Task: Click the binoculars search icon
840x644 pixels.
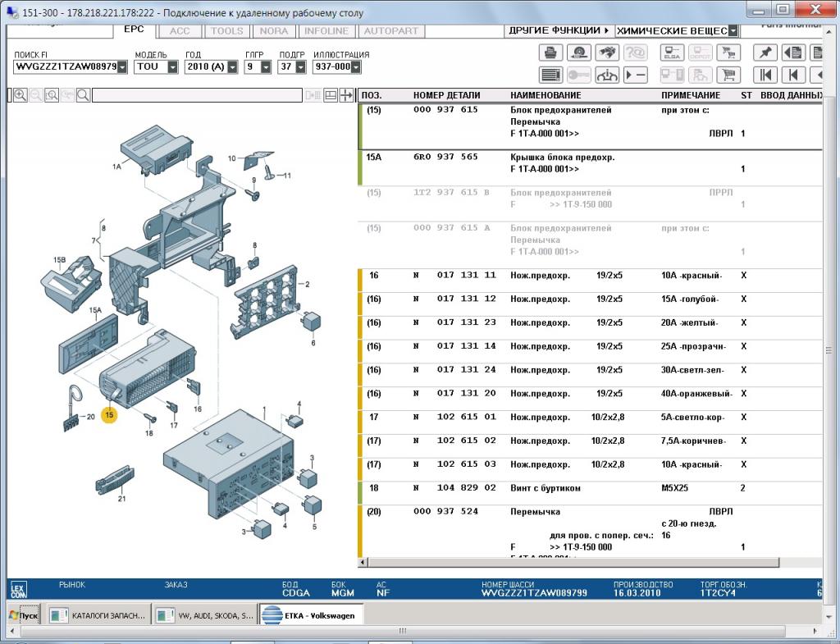Action: (607, 53)
